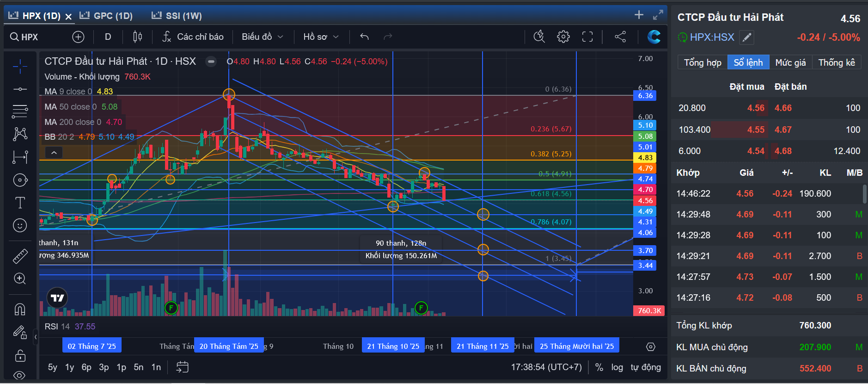
Task: Toggle magnet mode for drawings
Action: [20, 309]
